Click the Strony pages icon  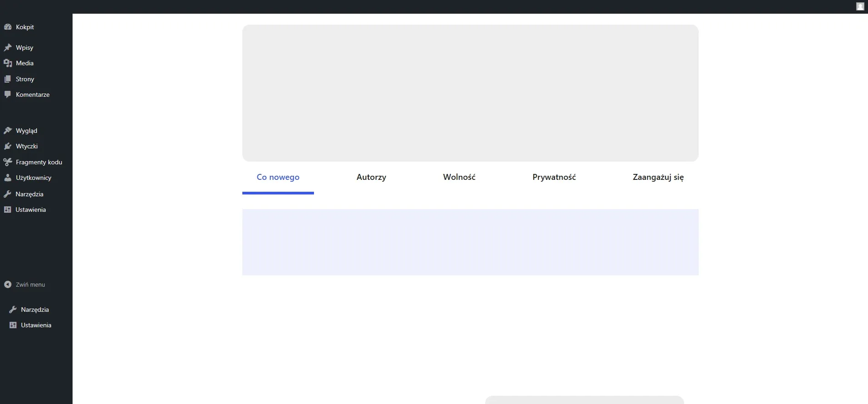(x=8, y=79)
